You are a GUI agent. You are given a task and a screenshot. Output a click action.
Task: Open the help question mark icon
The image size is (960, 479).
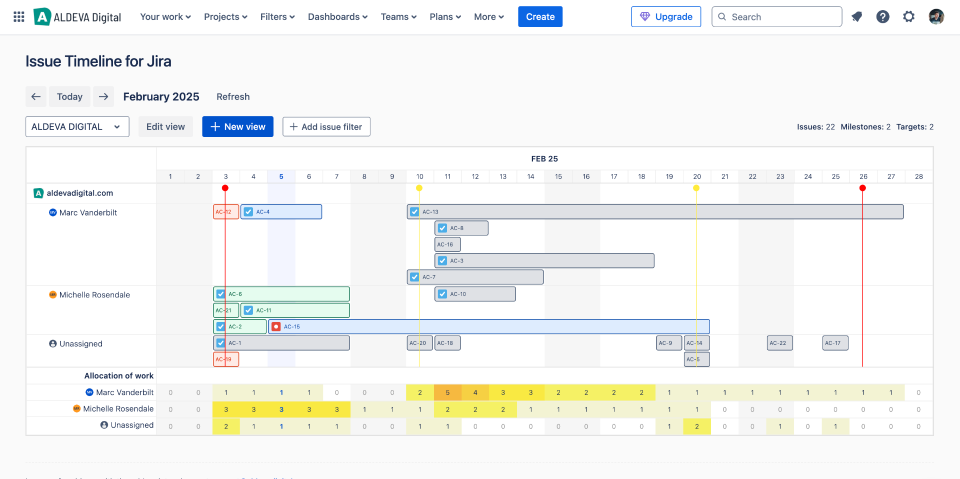pyautogui.click(x=883, y=17)
